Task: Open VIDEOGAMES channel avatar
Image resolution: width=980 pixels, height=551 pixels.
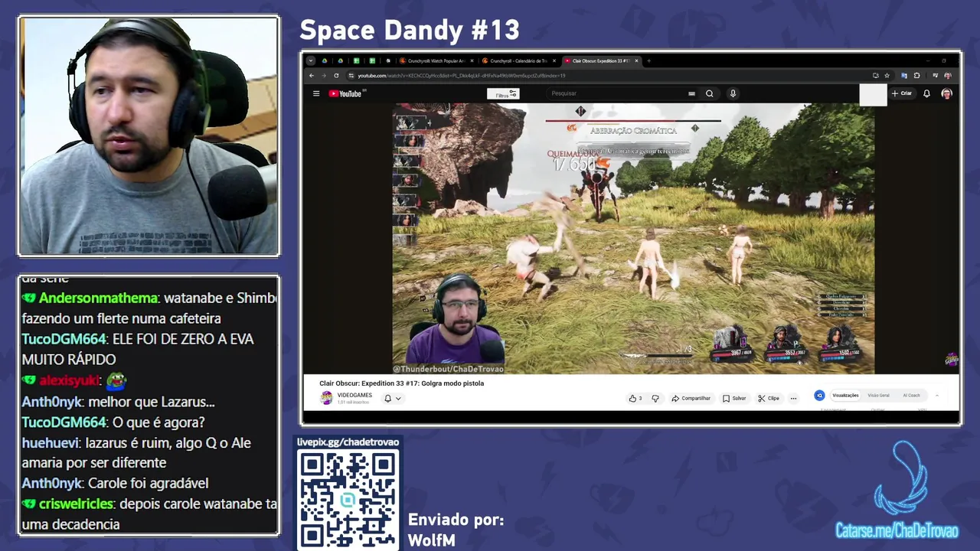Action: pos(326,398)
